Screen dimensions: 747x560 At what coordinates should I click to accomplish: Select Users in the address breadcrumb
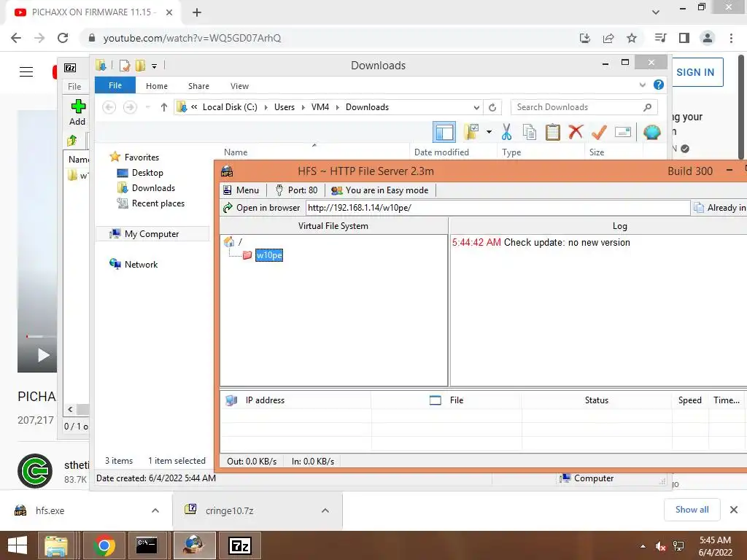285,107
